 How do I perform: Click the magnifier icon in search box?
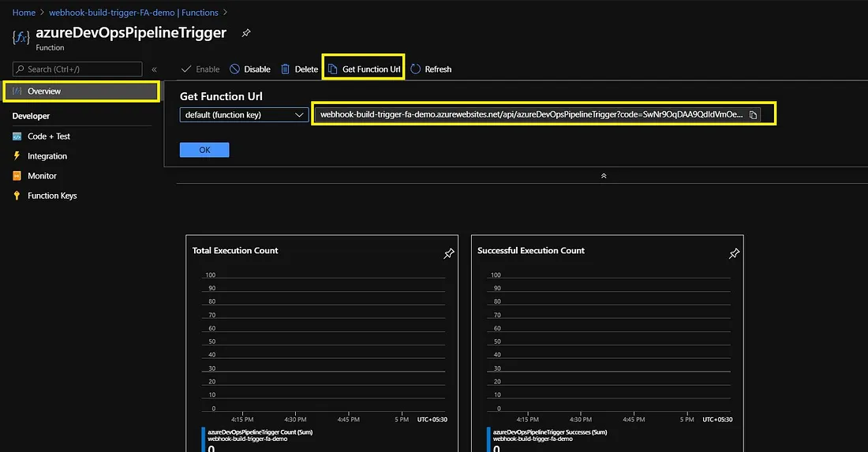(20, 69)
